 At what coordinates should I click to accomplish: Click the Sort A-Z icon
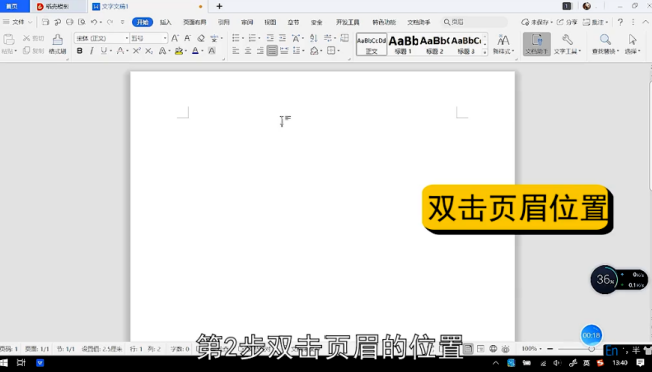pos(314,38)
